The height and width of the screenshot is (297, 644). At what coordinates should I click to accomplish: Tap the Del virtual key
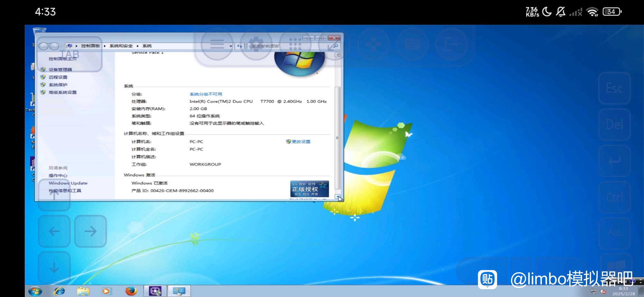(x=614, y=125)
